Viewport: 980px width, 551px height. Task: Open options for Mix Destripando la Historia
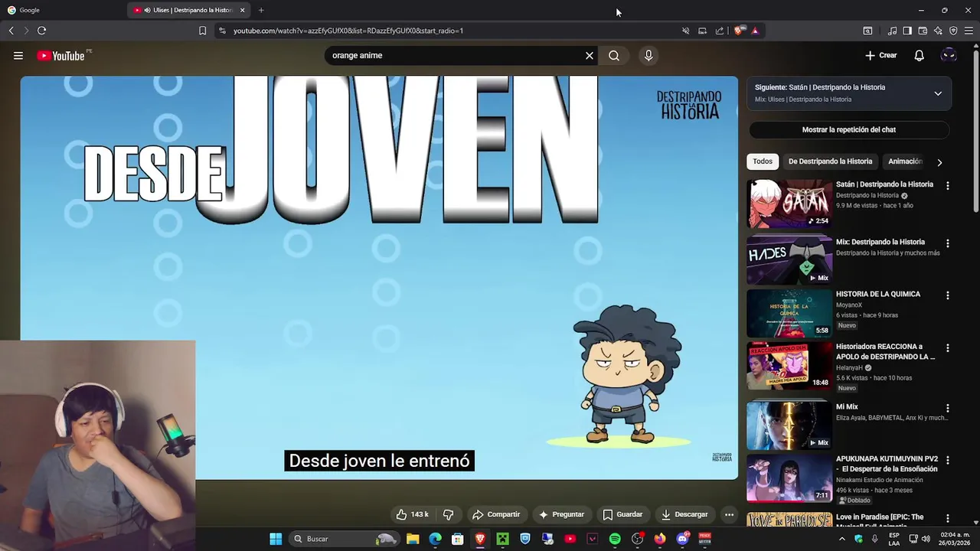tap(948, 243)
